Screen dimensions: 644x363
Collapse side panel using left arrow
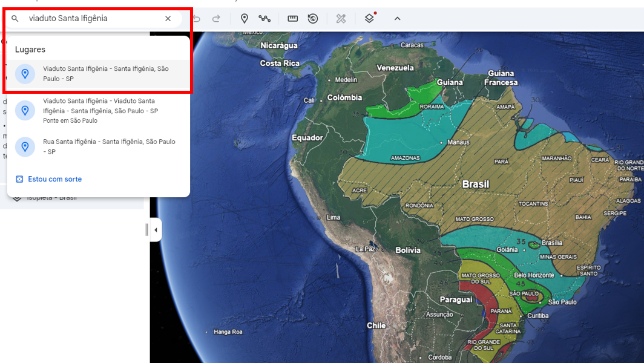156,230
